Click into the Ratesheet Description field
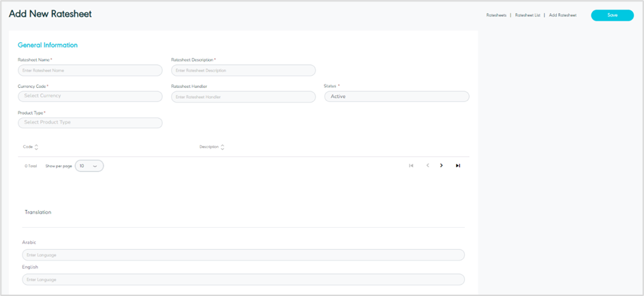The width and height of the screenshot is (644, 296). coord(243,70)
